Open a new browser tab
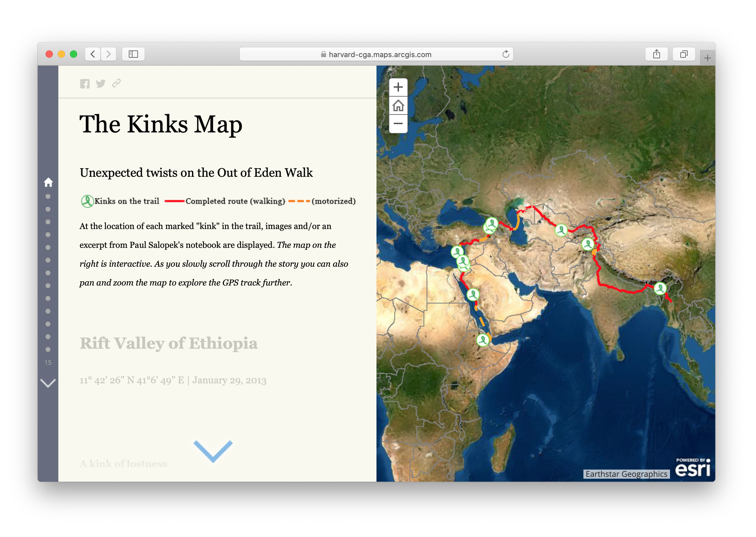Screen dimensions: 756x537 coord(707,58)
